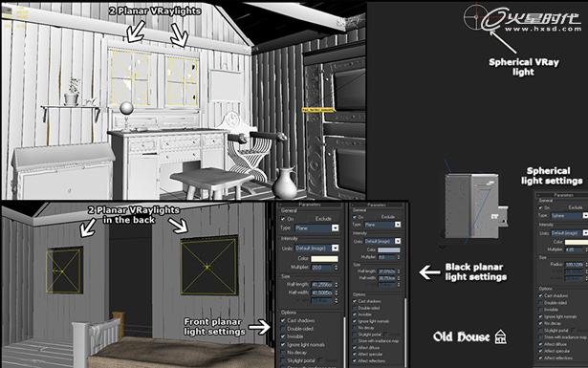Click the small gray building model thumbnail
588x368 pixels.
476,206
